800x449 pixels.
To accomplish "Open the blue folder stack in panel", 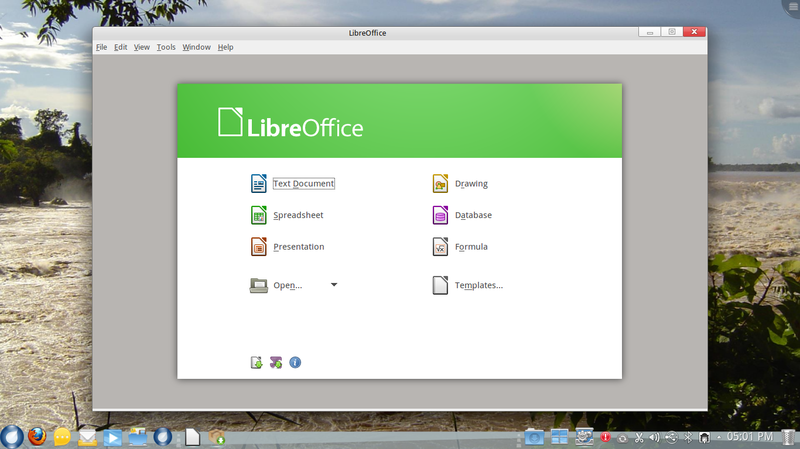I will 534,437.
